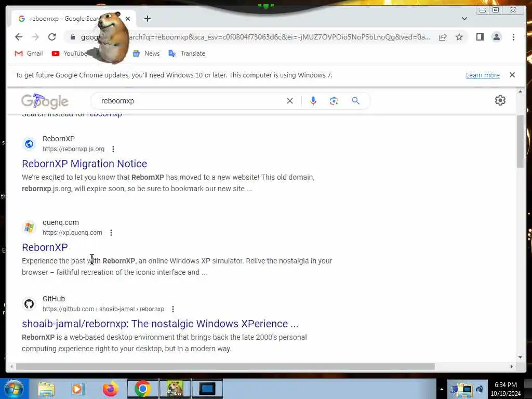
Task: Click the page's vertical scrollbar thumb
Action: click(520, 141)
